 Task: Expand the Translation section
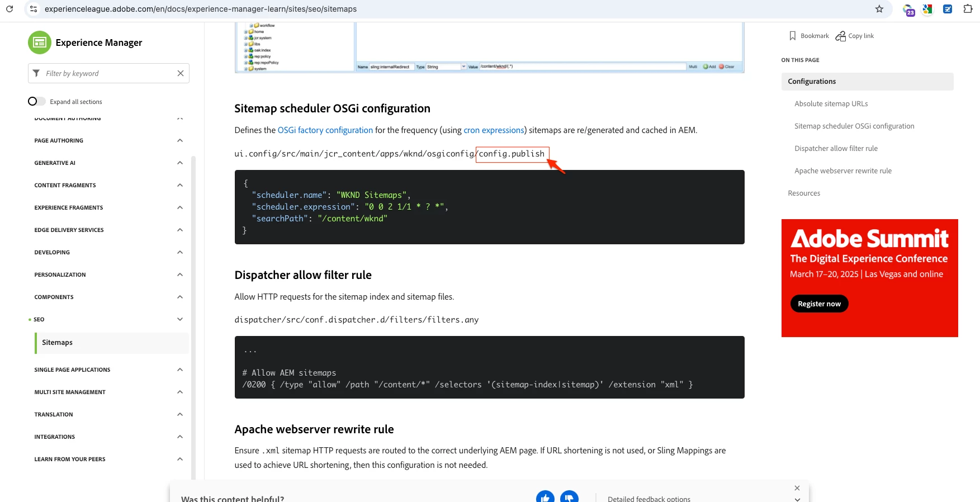(x=180, y=414)
